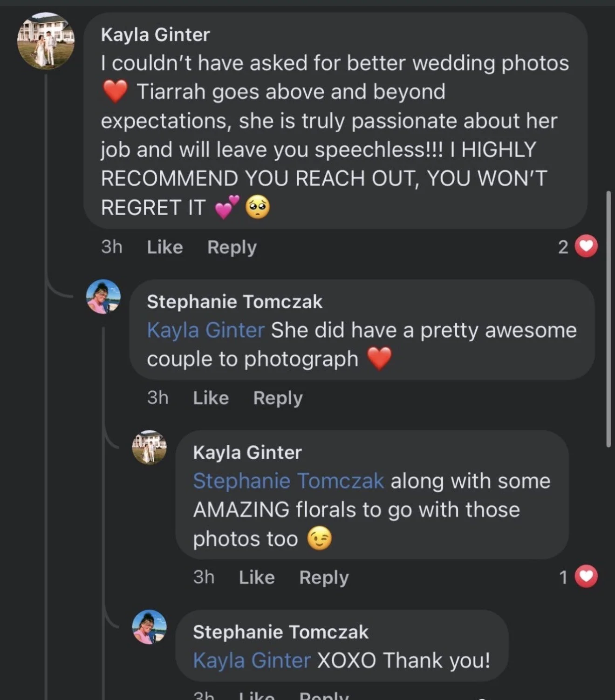This screenshot has height=700, width=615.
Task: Click the heart reaction on the florals comment
Action: coord(586,577)
